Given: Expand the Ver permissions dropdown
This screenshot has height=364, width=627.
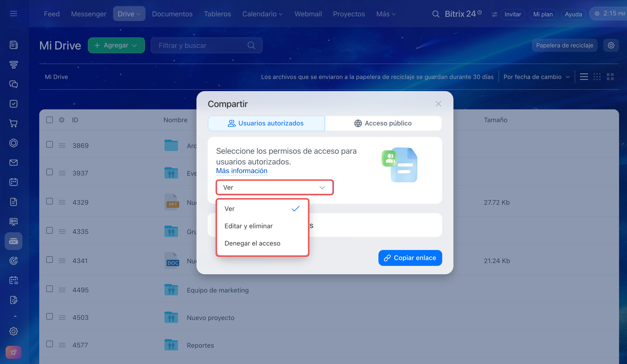Looking at the screenshot, I should point(274,187).
